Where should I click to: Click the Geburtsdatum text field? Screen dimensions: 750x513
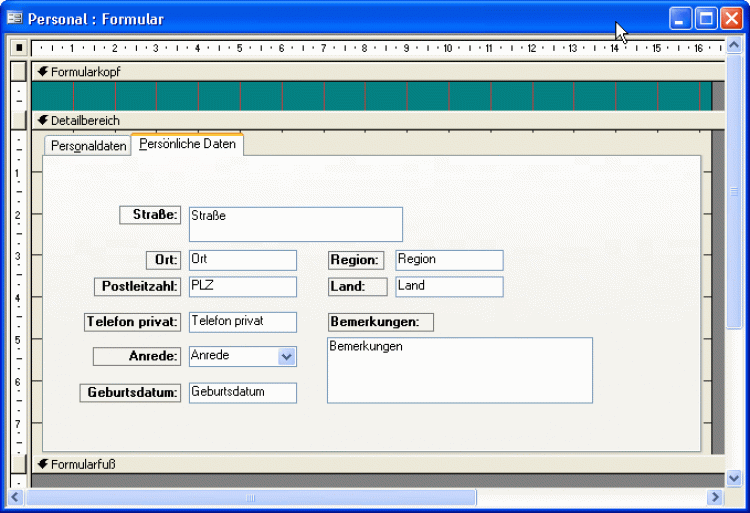point(242,393)
